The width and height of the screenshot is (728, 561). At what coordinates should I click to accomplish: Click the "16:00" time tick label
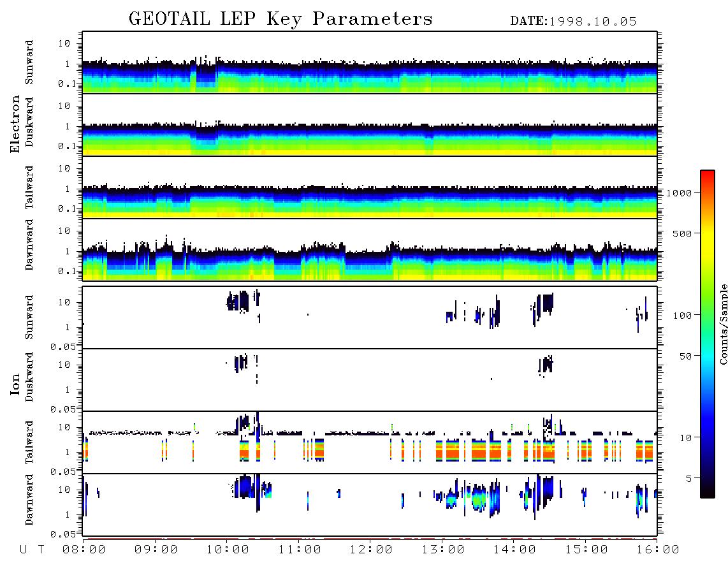659,550
